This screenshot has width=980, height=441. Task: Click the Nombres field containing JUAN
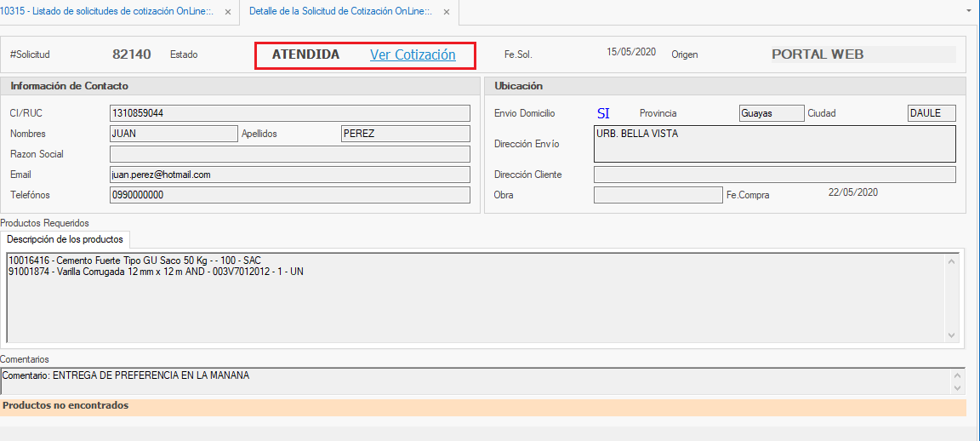click(174, 134)
